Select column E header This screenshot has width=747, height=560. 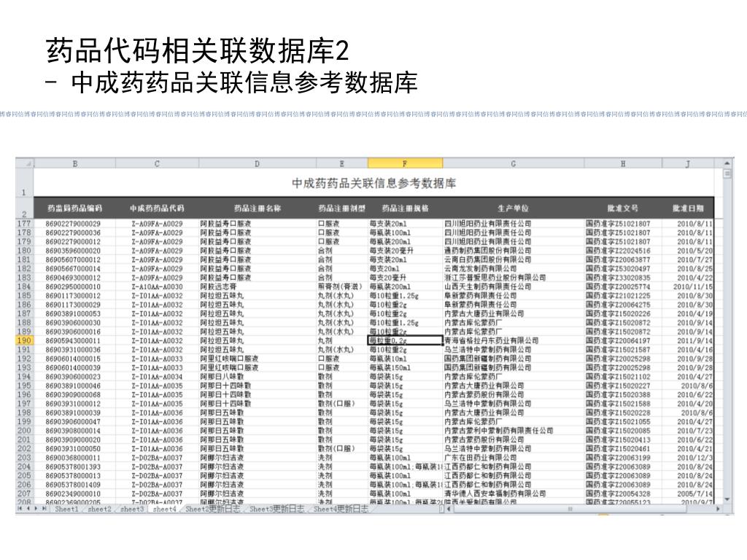[342, 163]
